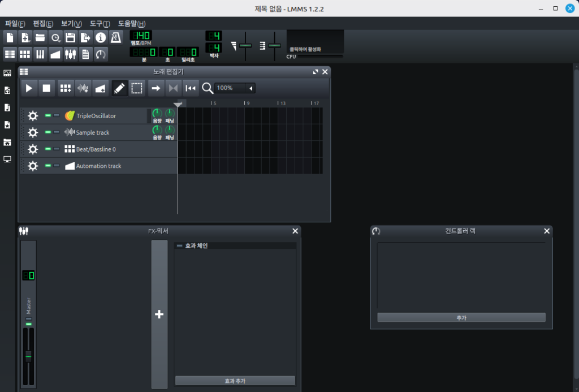Open the recently opened projects dropdown icon
This screenshot has width=579, height=392.
[x=55, y=38]
